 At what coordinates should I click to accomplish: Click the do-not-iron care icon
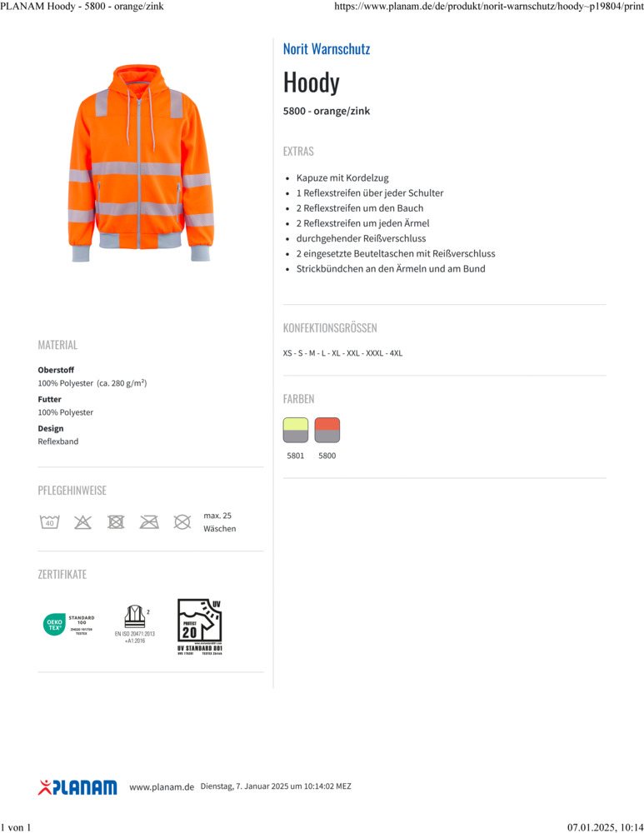149,521
